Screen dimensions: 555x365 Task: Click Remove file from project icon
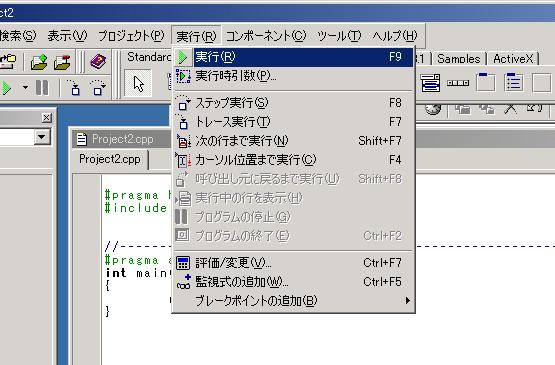click(x=62, y=62)
